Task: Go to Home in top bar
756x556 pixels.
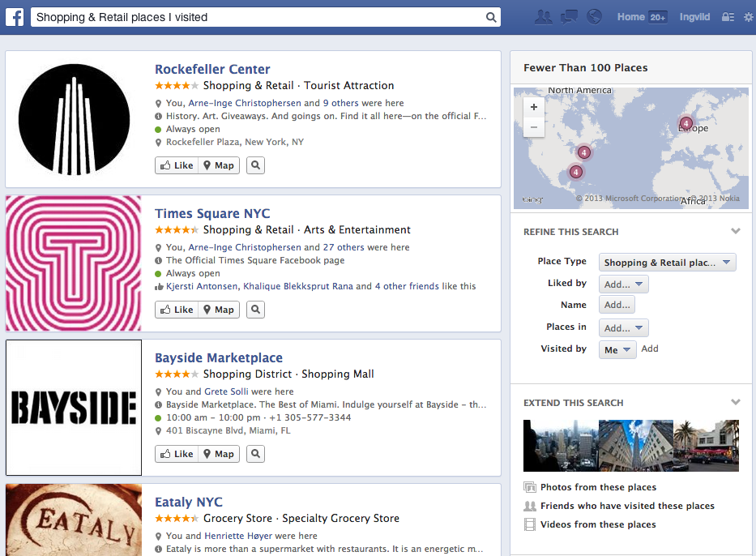Action: click(x=630, y=17)
